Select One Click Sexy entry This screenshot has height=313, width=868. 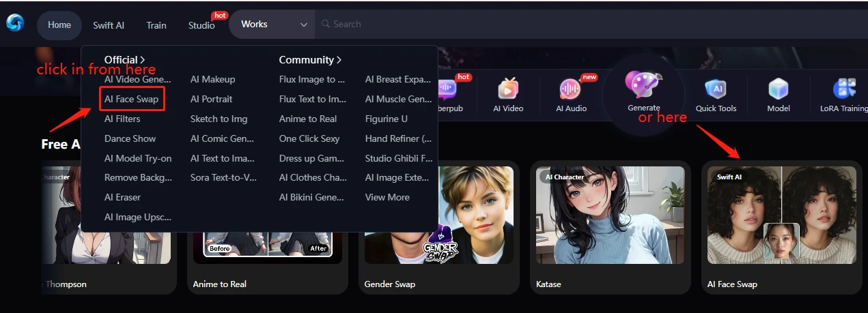click(309, 138)
